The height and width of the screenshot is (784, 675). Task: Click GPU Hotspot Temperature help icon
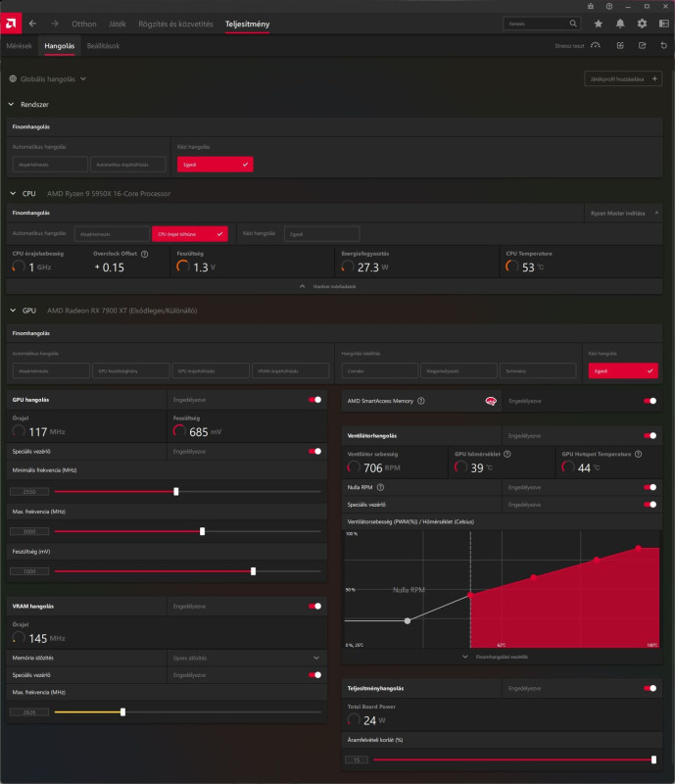point(638,454)
